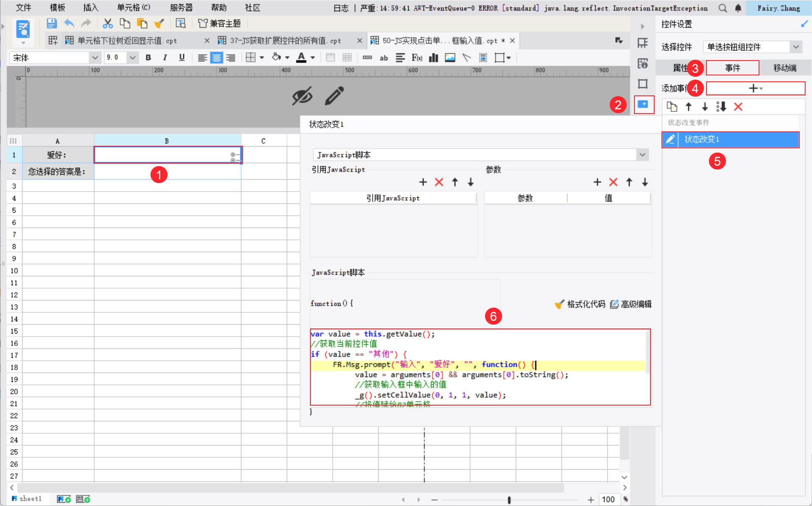
Task: Delete the selected event with red X
Action: (738, 107)
